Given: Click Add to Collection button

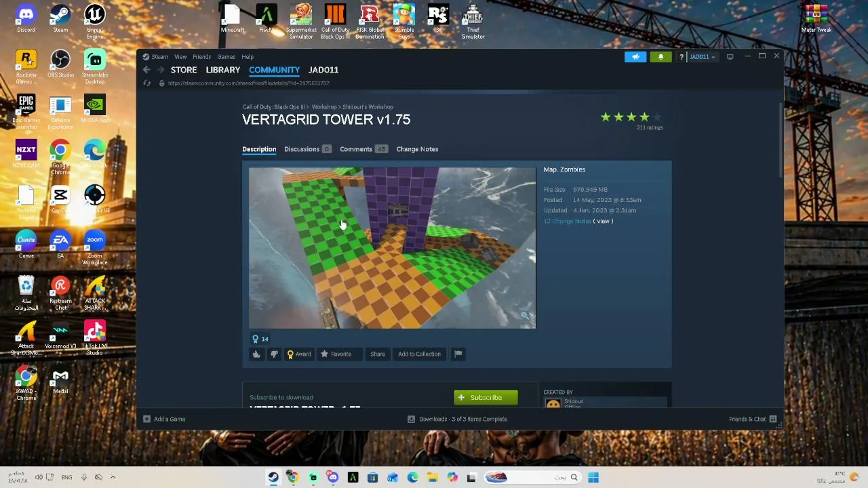Looking at the screenshot, I should pos(419,354).
